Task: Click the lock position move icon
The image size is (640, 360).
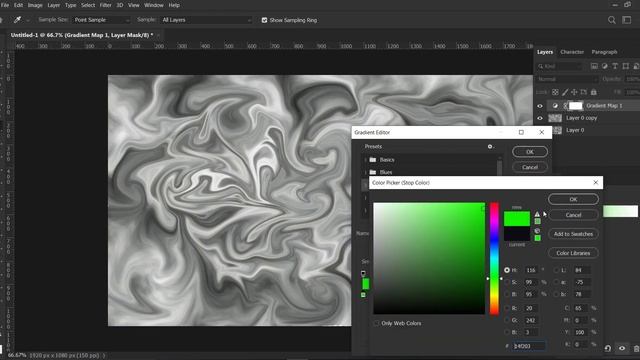Action: pyautogui.click(x=574, y=92)
